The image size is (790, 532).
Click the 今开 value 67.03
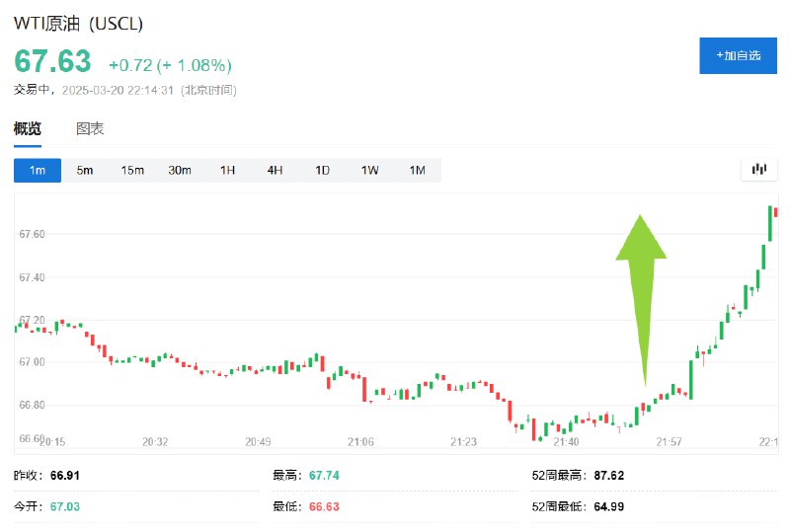tap(65, 506)
